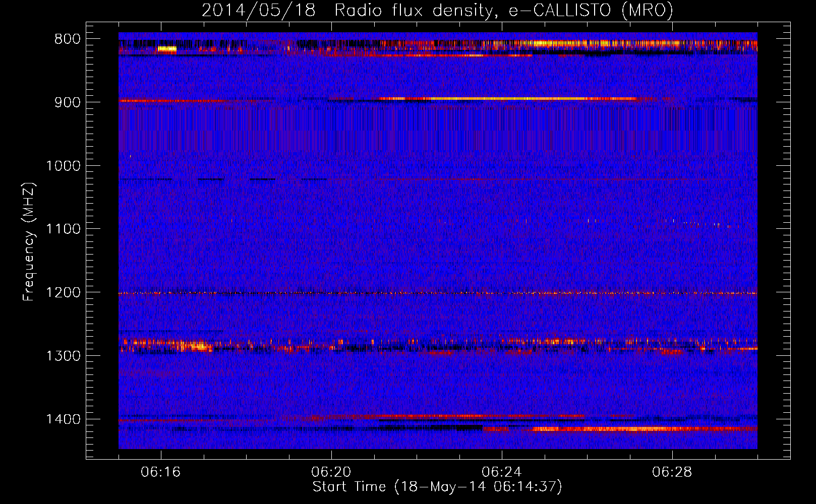The height and width of the screenshot is (504, 816).
Task: Click the '1400' frequency axis label
Action: [63, 419]
